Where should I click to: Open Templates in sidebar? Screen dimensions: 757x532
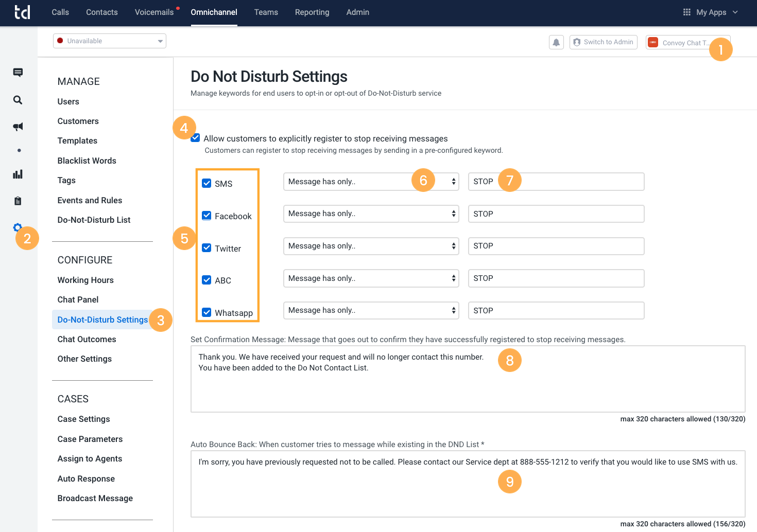[x=77, y=140]
